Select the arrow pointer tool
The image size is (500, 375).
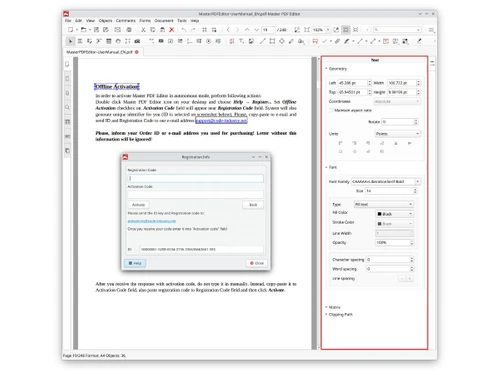(70, 41)
